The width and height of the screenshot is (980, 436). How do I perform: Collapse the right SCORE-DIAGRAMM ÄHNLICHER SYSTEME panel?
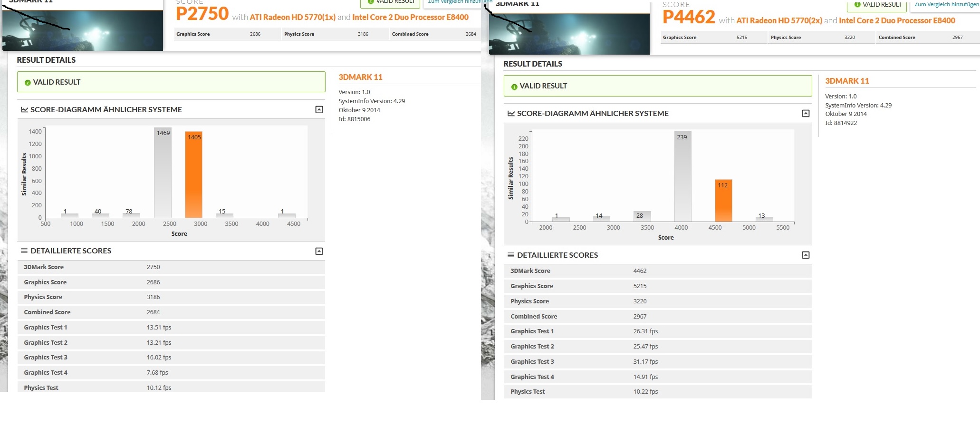pos(806,114)
